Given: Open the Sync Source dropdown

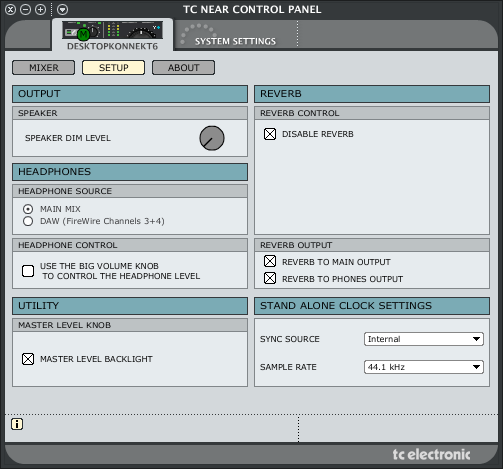Looking at the screenshot, I should (x=424, y=339).
